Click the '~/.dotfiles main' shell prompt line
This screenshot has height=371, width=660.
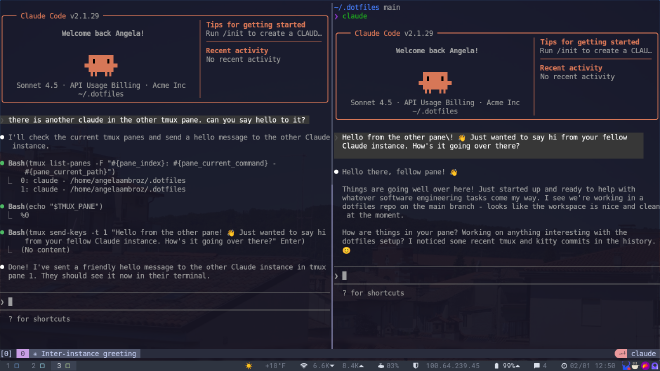pos(367,7)
